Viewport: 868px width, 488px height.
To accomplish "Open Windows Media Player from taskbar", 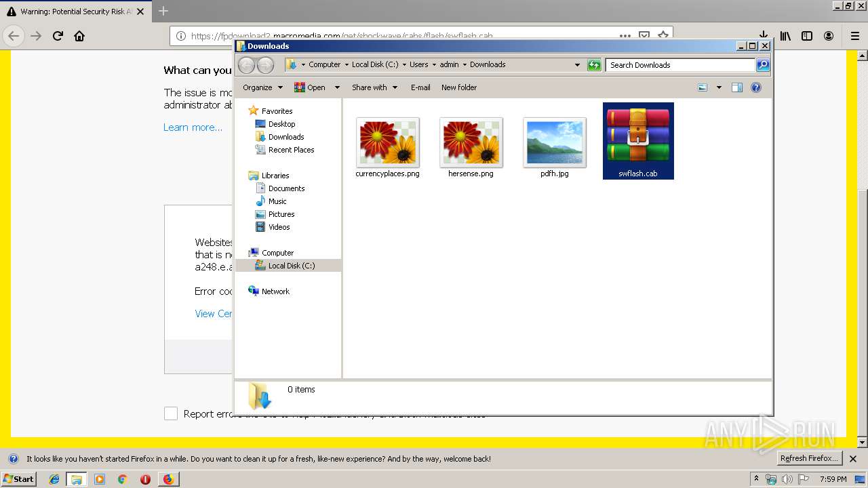I will click(x=100, y=479).
